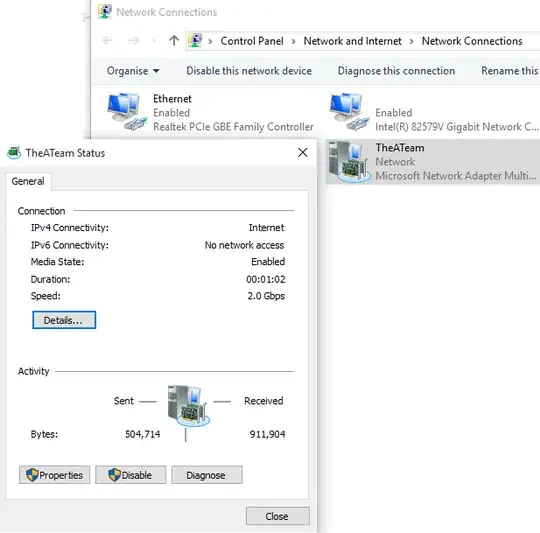The height and width of the screenshot is (533, 540).
Task: Select Control Panel in the breadcrumb
Action: point(252,41)
